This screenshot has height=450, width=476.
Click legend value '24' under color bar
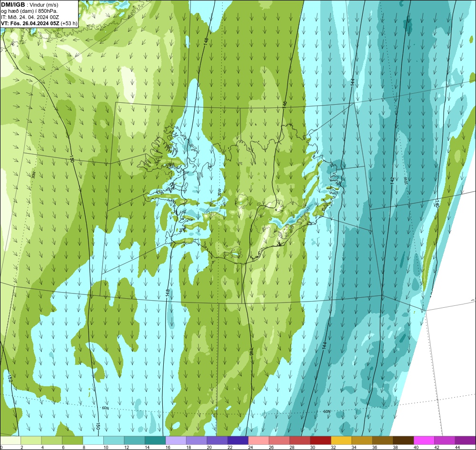coord(250,447)
